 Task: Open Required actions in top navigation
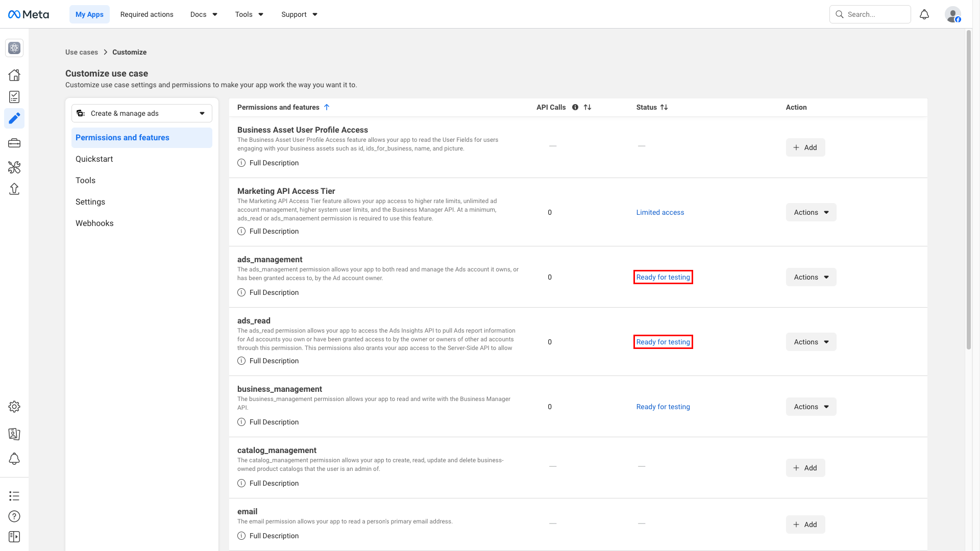147,14
